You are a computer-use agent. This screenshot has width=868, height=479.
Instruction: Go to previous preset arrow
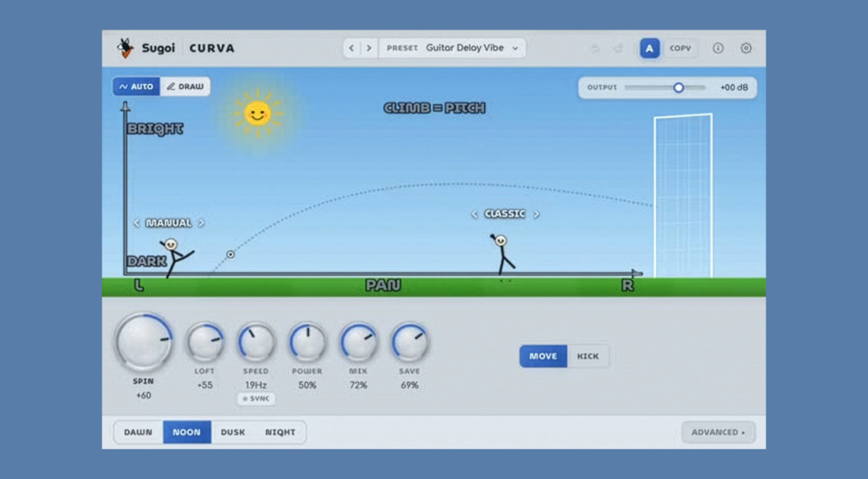click(352, 48)
